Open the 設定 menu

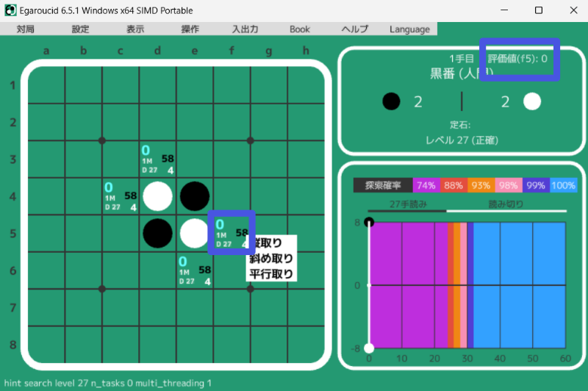coord(81,29)
